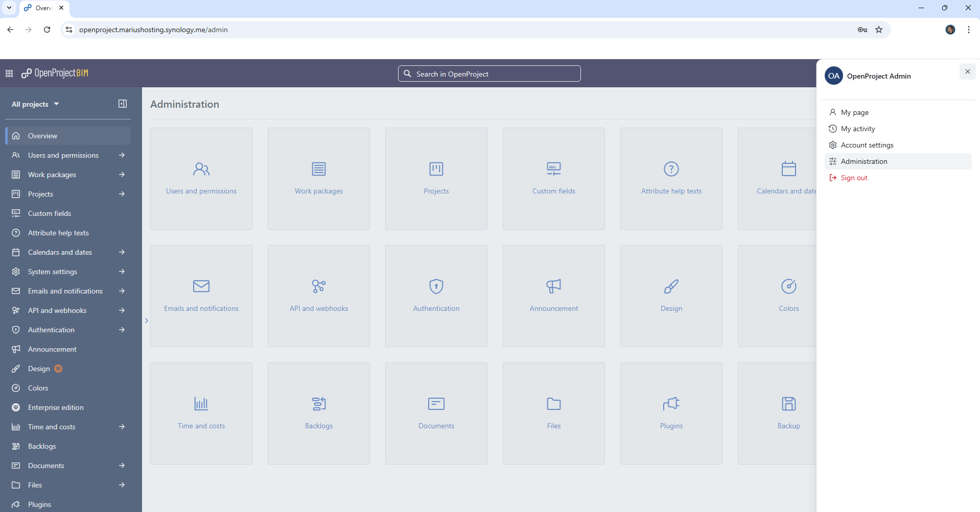Click the Authentication shield icon
Screen dimensions: 980x512
pyautogui.click(x=436, y=286)
